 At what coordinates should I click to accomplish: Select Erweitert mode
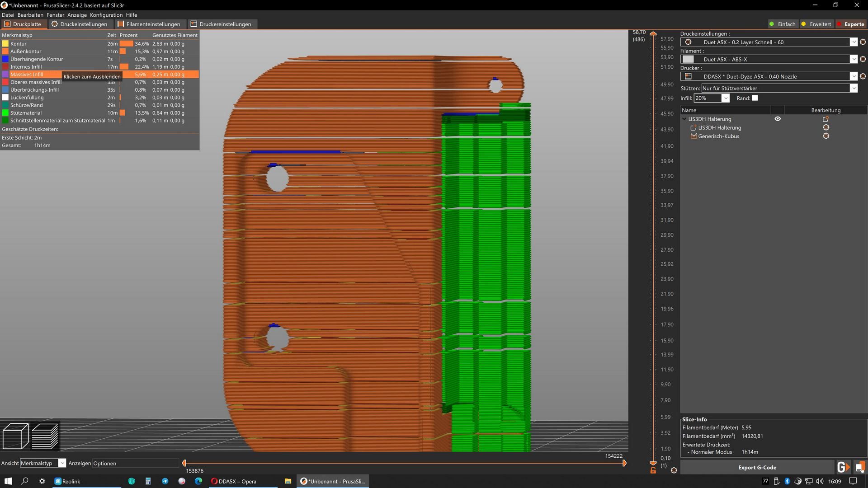(816, 24)
